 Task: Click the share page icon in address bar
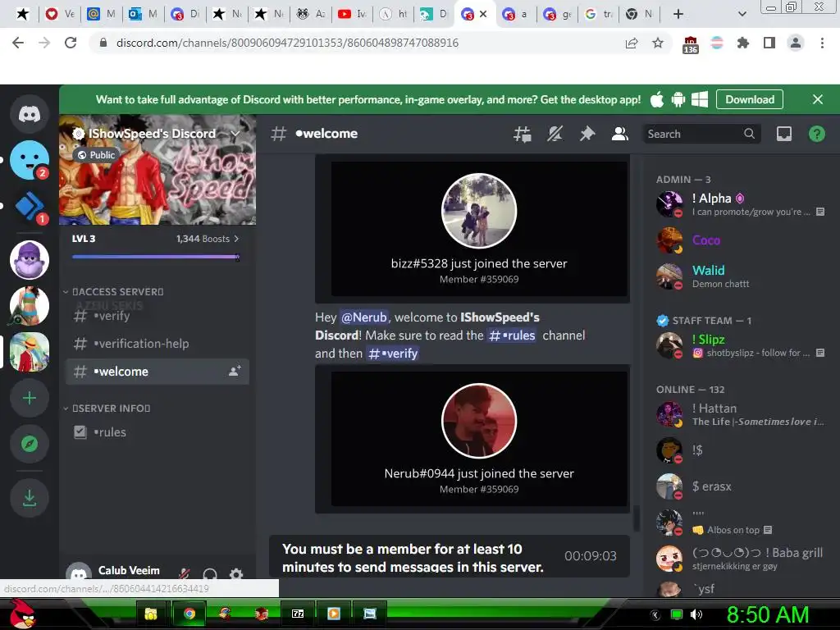click(x=632, y=43)
